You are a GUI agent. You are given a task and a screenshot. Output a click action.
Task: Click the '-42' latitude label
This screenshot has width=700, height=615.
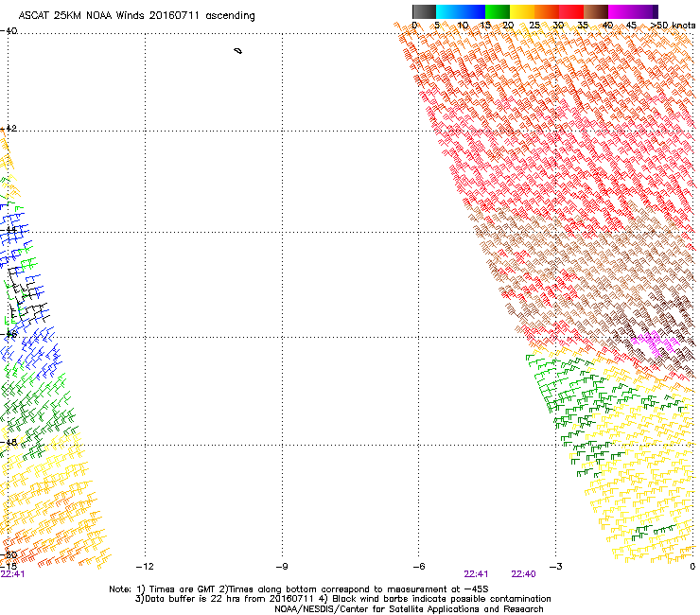coord(9,129)
